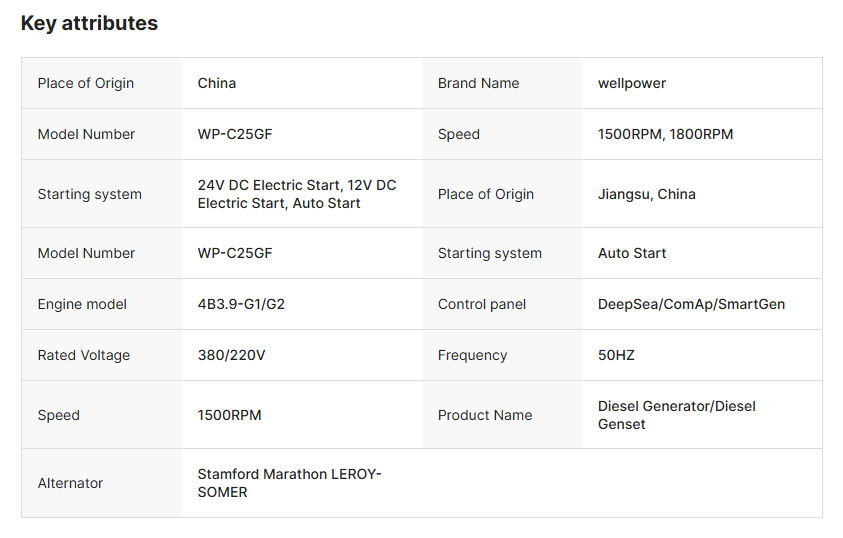Viewport: 843px width, 538px height.
Task: Select the 380/220V voltage value
Action: tap(231, 355)
